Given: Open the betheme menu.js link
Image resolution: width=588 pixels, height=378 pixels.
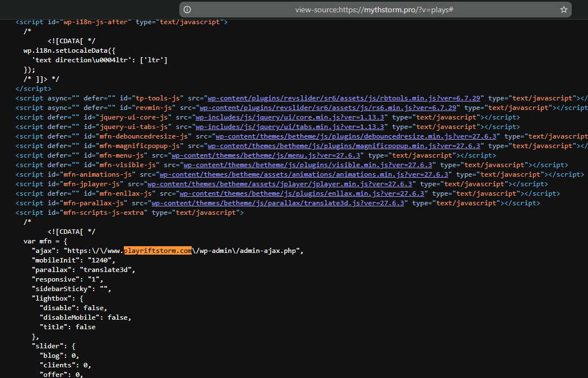Looking at the screenshot, I should pyautogui.click(x=266, y=155).
